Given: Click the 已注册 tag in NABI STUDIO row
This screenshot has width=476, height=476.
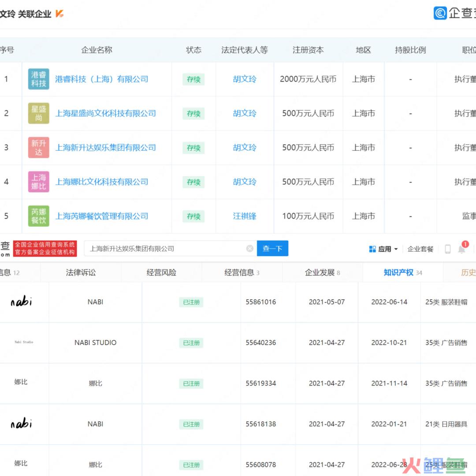Looking at the screenshot, I should (x=191, y=343).
